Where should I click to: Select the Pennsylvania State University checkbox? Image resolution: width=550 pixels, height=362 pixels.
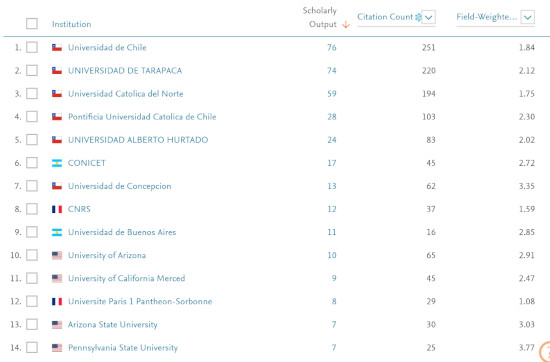32,348
